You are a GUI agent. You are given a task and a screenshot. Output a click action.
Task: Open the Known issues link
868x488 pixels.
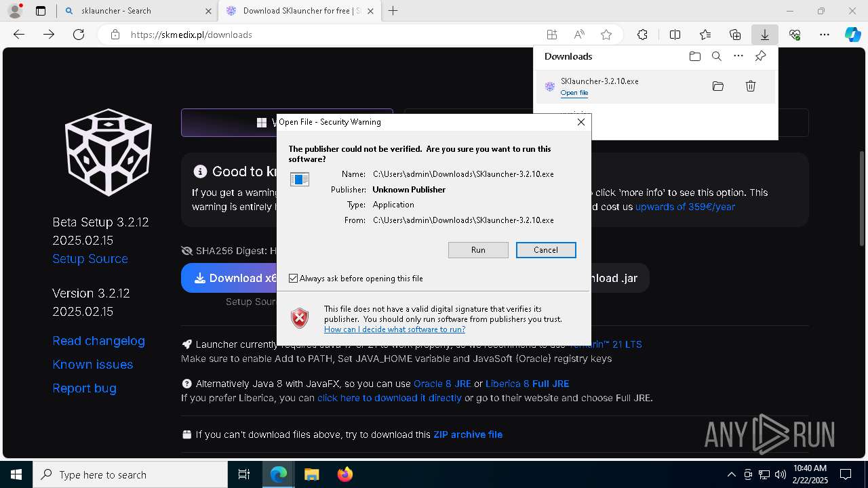click(93, 365)
